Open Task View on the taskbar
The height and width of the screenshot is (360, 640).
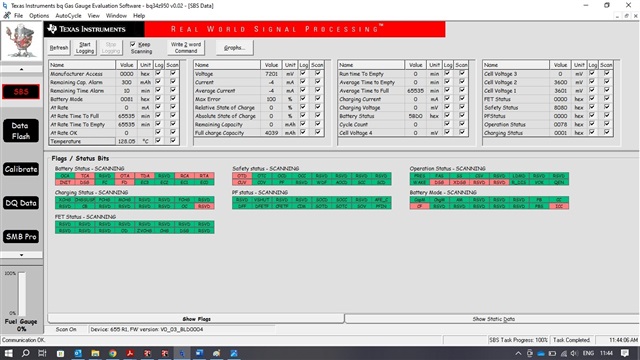(42, 353)
